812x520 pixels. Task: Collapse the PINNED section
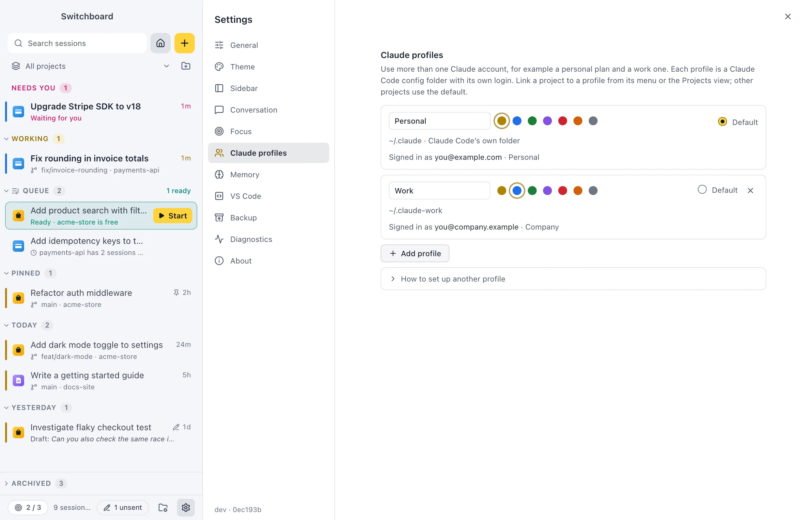6,273
